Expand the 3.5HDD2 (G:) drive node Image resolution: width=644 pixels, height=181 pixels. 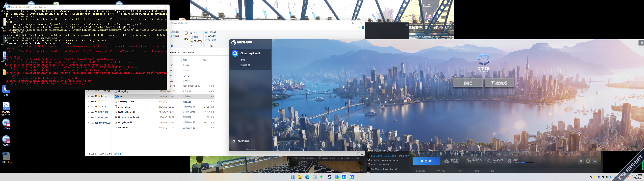88,96
